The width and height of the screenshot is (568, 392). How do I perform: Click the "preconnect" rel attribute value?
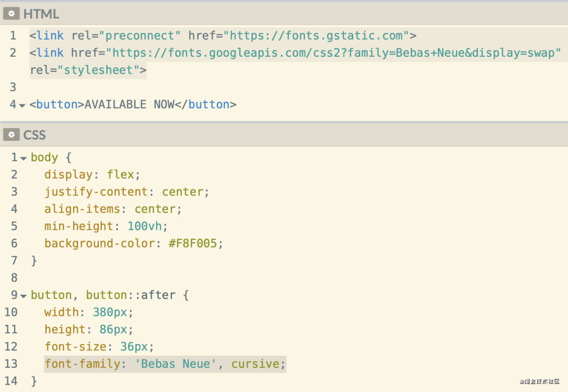pos(143,36)
